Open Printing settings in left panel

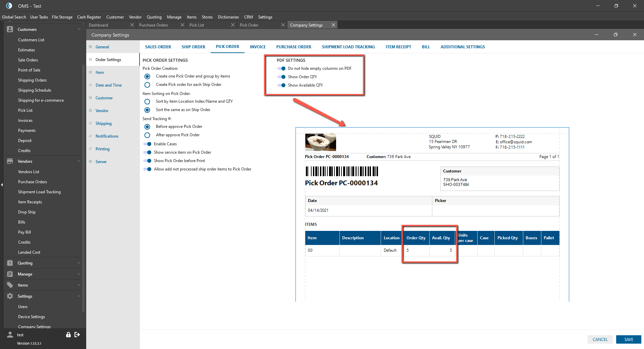pos(102,149)
